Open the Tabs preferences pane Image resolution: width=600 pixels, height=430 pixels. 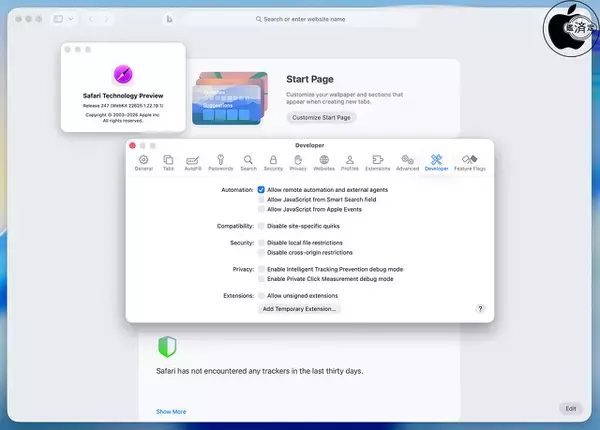[x=168, y=163]
